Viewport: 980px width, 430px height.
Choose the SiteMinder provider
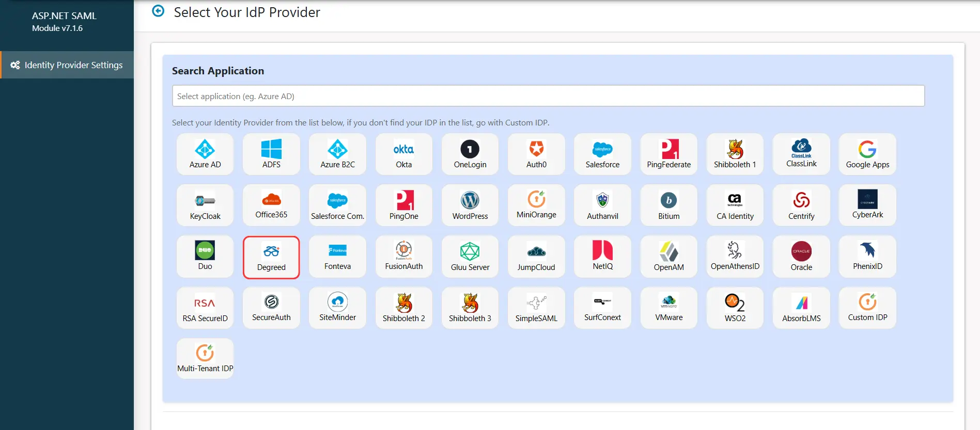(x=337, y=308)
